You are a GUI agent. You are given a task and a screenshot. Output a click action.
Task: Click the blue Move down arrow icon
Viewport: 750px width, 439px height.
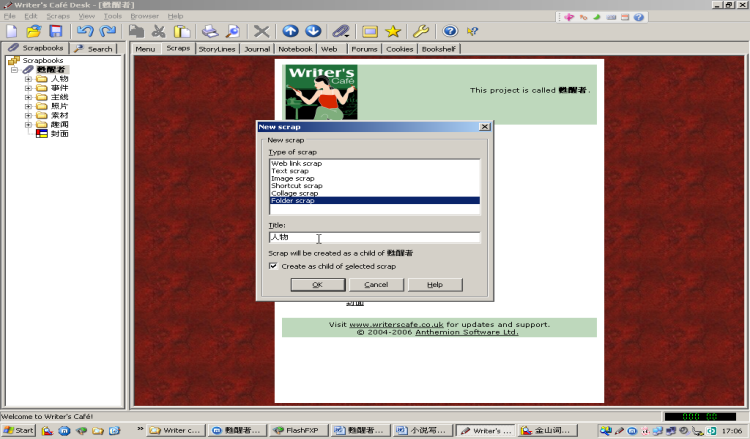pyautogui.click(x=313, y=32)
